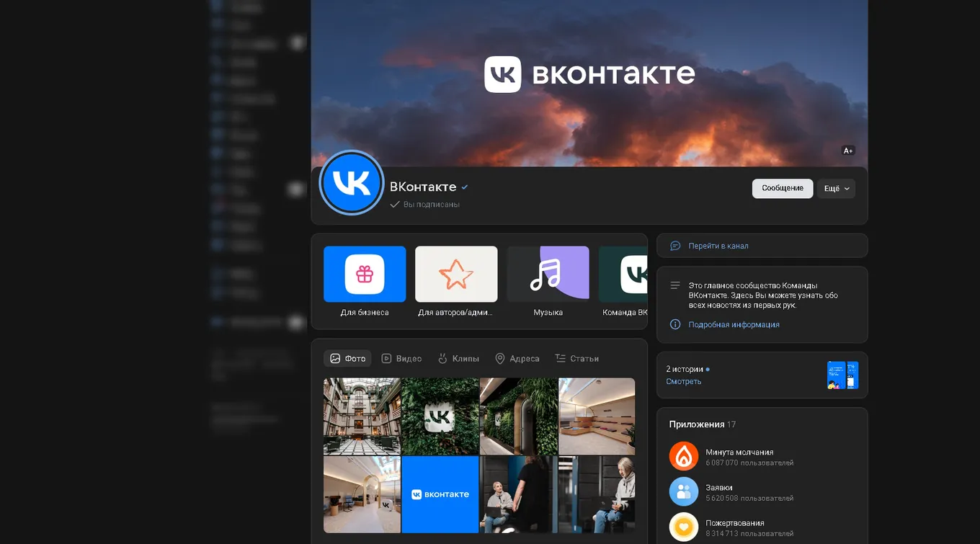Click the Минута молчания app name
This screenshot has width=980, height=544.
click(739, 452)
